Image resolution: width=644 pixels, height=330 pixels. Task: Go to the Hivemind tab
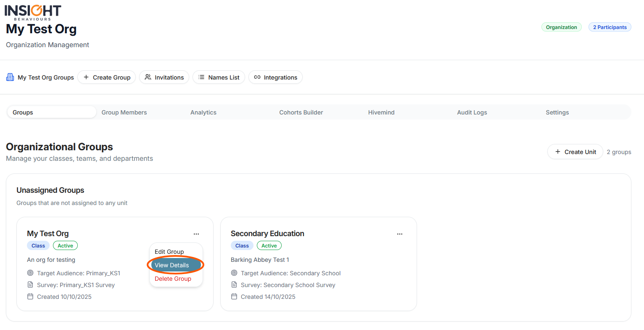pyautogui.click(x=381, y=112)
